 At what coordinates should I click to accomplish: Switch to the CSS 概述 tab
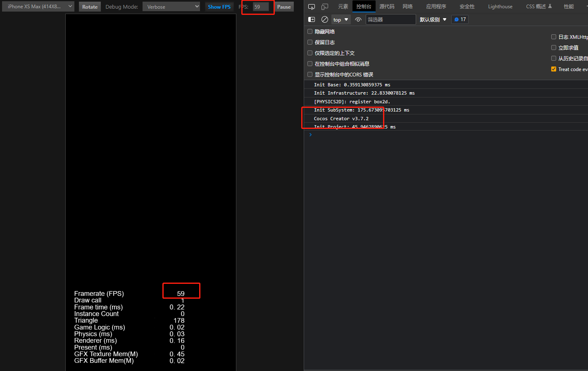539,7
